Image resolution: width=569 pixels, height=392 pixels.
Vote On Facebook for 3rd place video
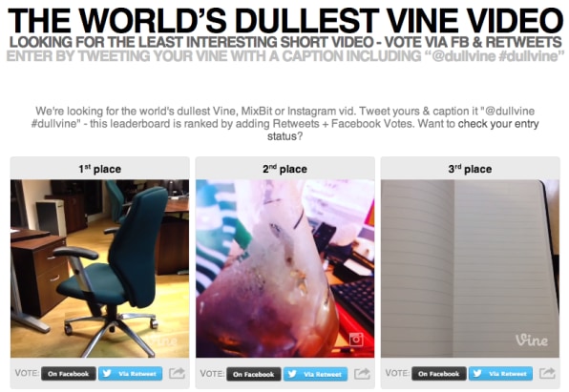pos(439,374)
